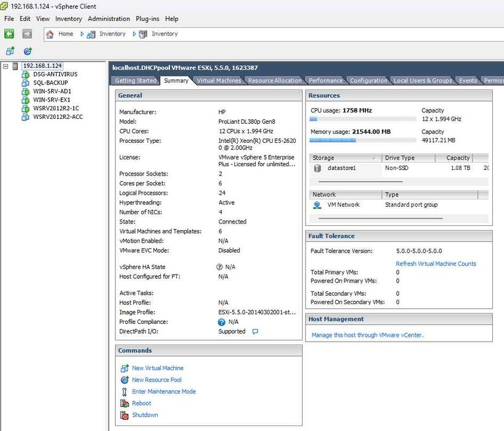The height and width of the screenshot is (431, 504).
Task: Click the New Resource Pool toolbar icon
Action: (x=28, y=50)
